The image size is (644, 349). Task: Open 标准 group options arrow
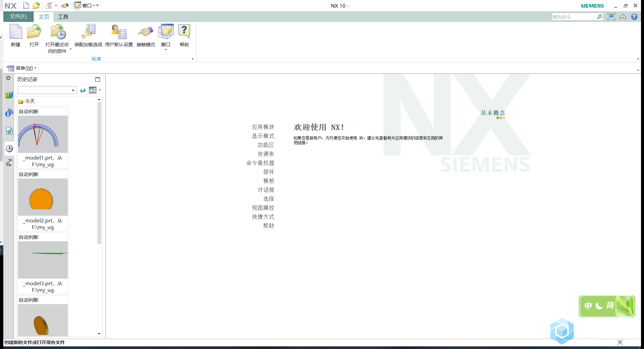pyautogui.click(x=193, y=59)
